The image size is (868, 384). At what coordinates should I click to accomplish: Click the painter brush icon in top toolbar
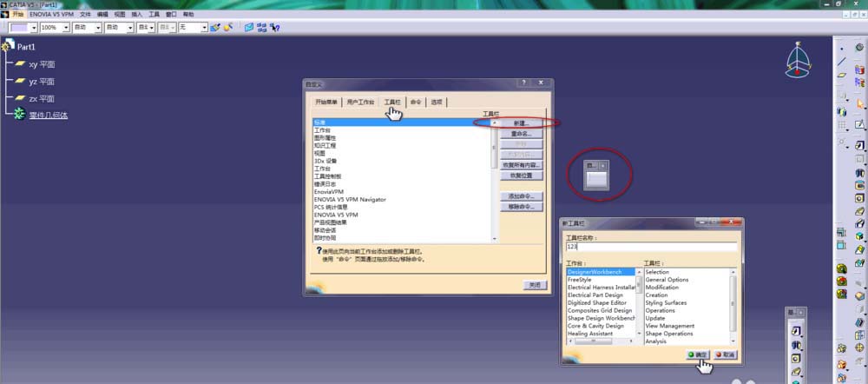click(214, 27)
